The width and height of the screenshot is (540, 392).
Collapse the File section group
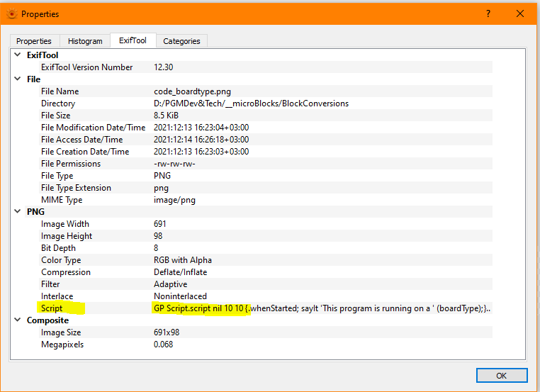click(18, 79)
